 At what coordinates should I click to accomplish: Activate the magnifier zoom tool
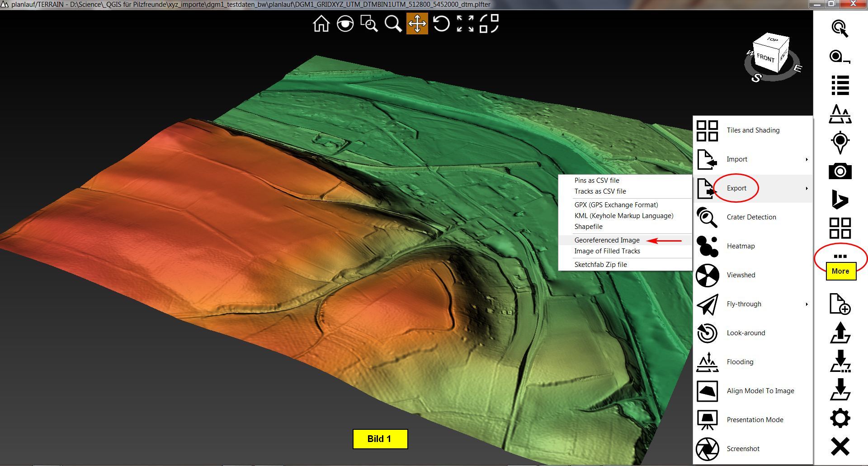[x=393, y=24]
